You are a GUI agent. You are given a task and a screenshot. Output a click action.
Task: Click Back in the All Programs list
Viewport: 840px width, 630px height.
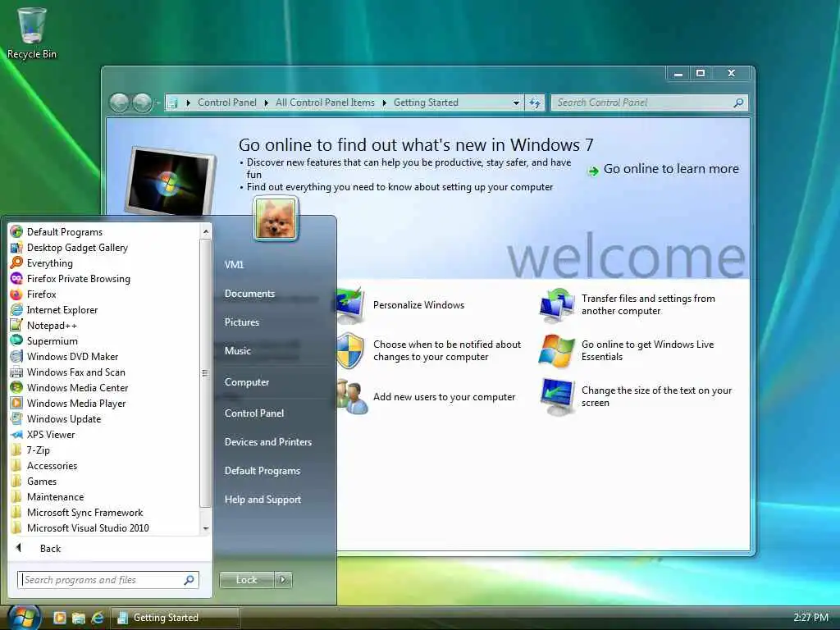point(50,549)
